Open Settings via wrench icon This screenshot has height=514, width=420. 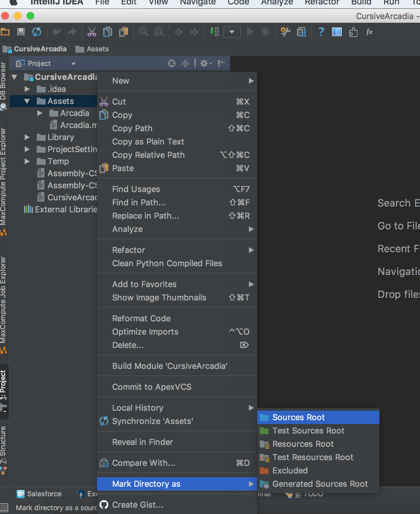coord(286,32)
